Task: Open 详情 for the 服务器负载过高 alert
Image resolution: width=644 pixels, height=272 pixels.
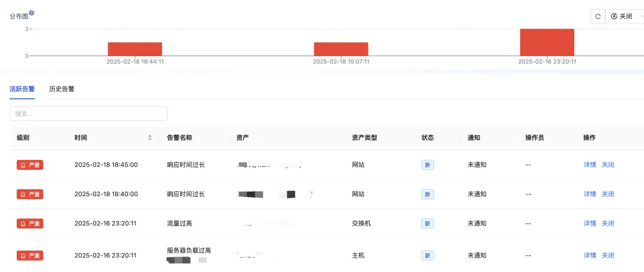Action: [590, 255]
